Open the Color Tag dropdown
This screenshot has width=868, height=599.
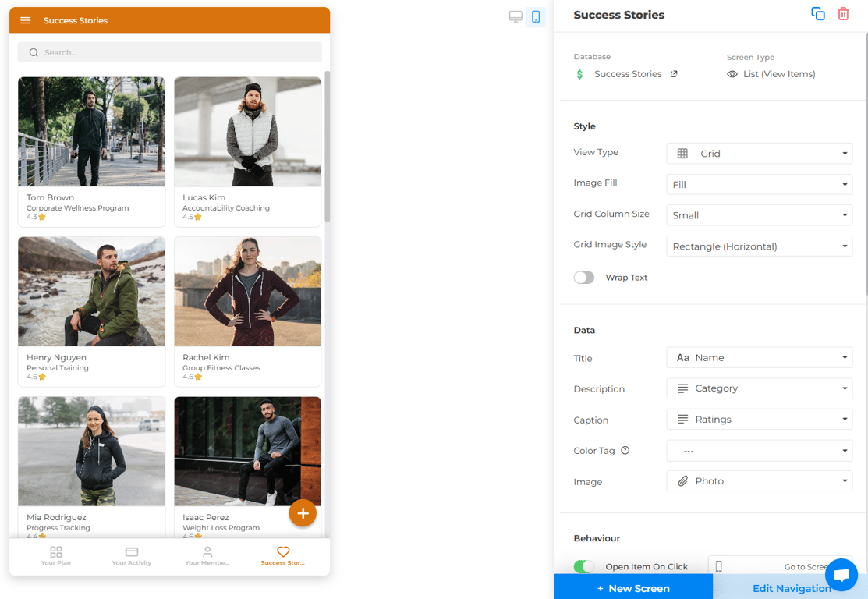tap(759, 451)
